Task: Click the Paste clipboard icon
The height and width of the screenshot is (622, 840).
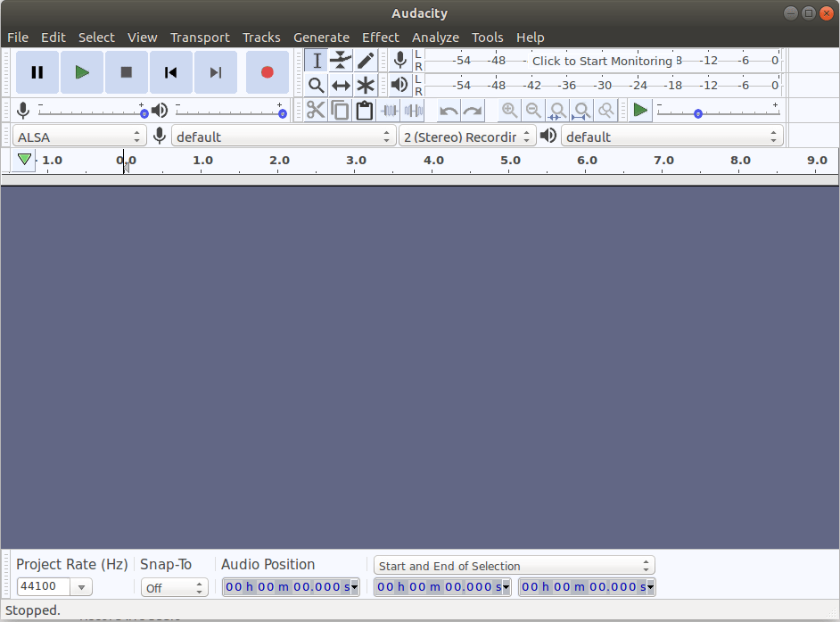Action: pyautogui.click(x=364, y=111)
